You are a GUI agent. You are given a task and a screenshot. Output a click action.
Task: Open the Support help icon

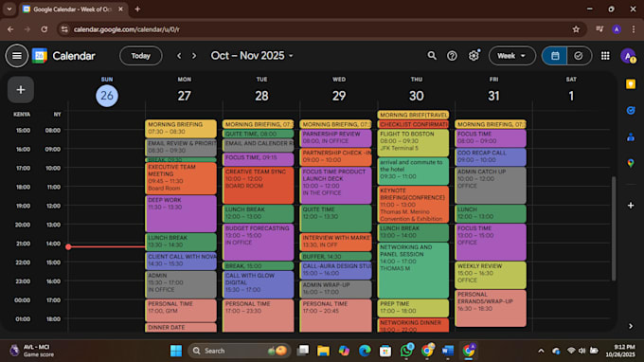[452, 56]
